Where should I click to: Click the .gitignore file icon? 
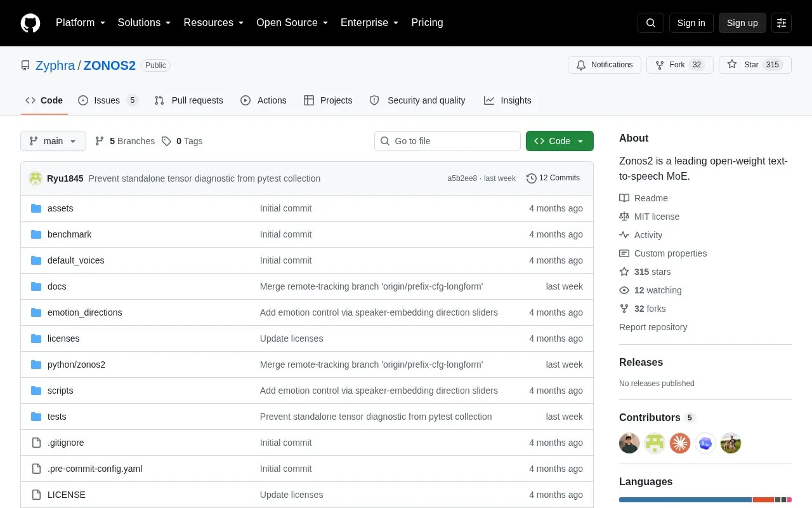[x=36, y=443]
